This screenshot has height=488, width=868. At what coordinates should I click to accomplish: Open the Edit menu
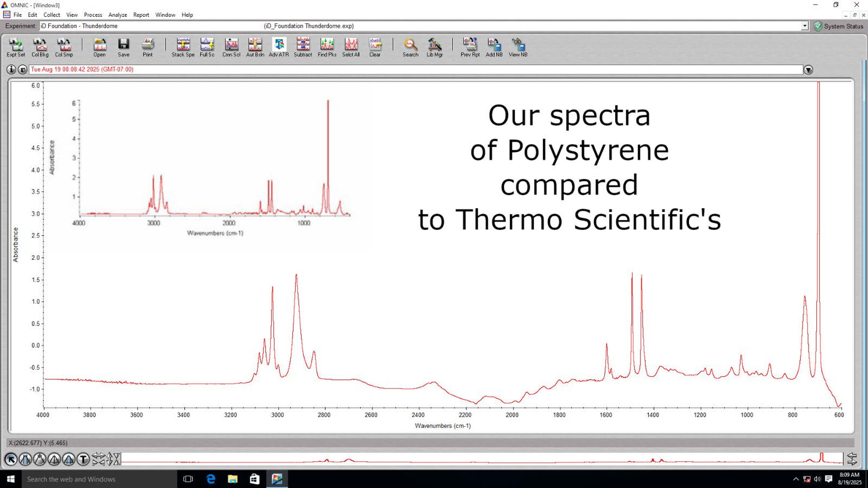(x=32, y=15)
